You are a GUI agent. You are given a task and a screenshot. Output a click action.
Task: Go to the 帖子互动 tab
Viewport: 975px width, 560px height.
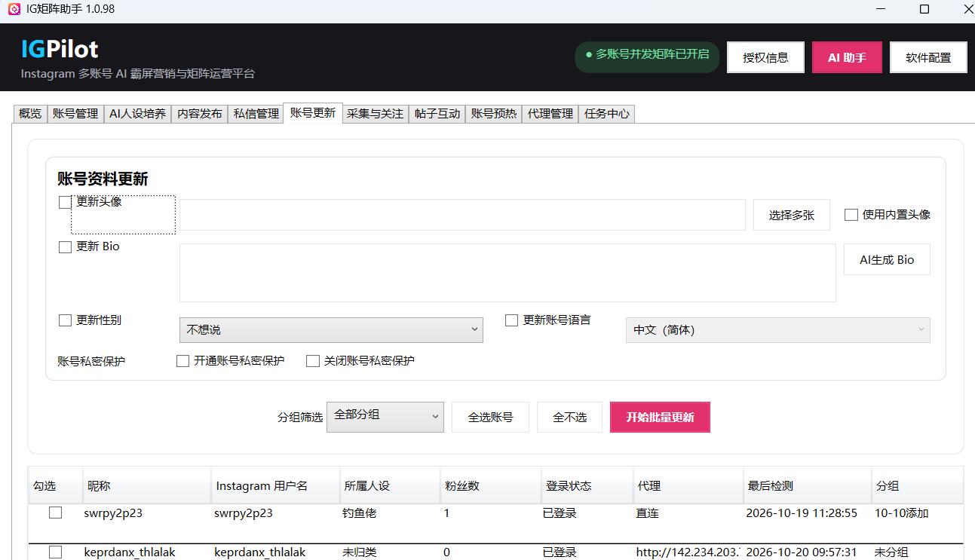point(437,114)
